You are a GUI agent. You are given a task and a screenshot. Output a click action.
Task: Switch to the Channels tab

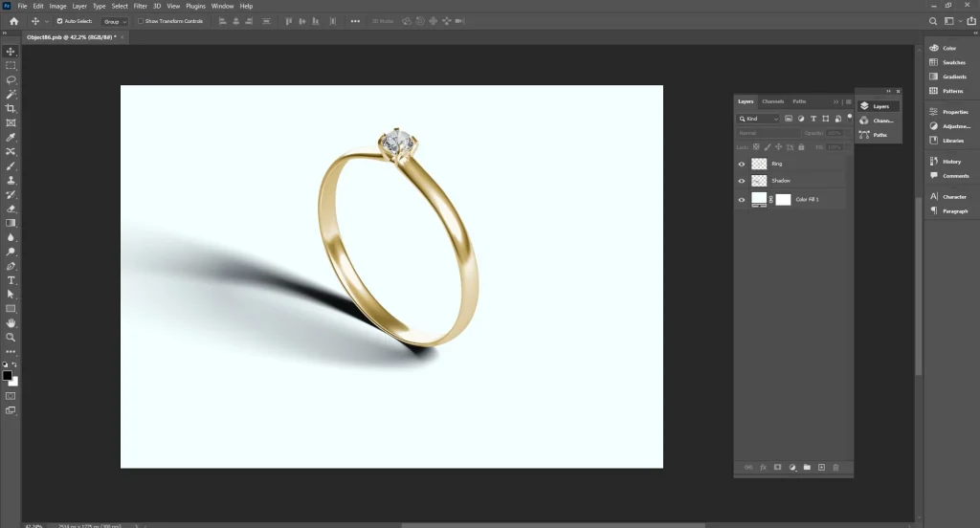tap(772, 101)
